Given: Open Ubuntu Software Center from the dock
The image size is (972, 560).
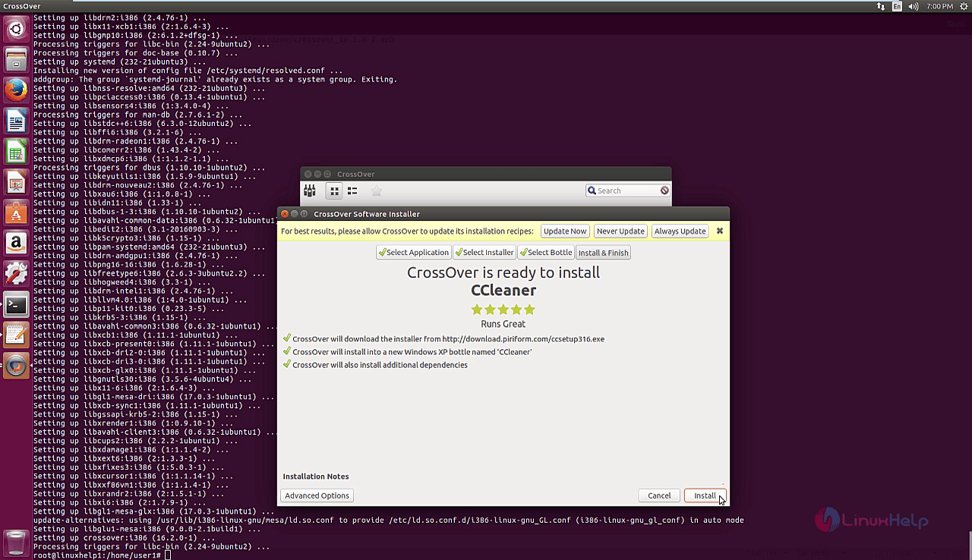Looking at the screenshot, I should (x=17, y=212).
